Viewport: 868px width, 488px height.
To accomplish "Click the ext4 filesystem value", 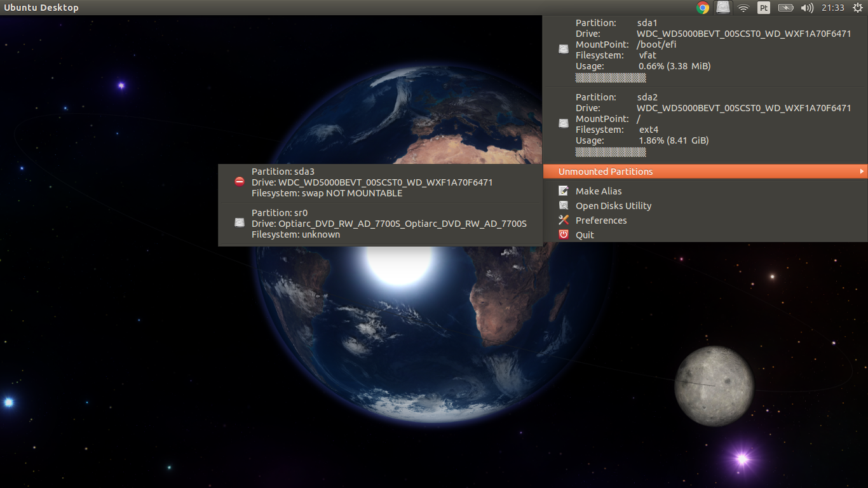I will click(648, 130).
